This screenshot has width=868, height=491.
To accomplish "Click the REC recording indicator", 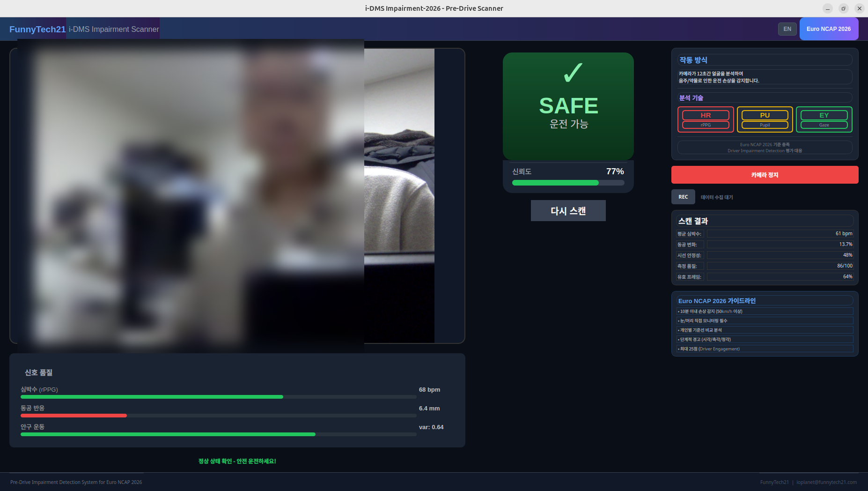I will pos(683,197).
